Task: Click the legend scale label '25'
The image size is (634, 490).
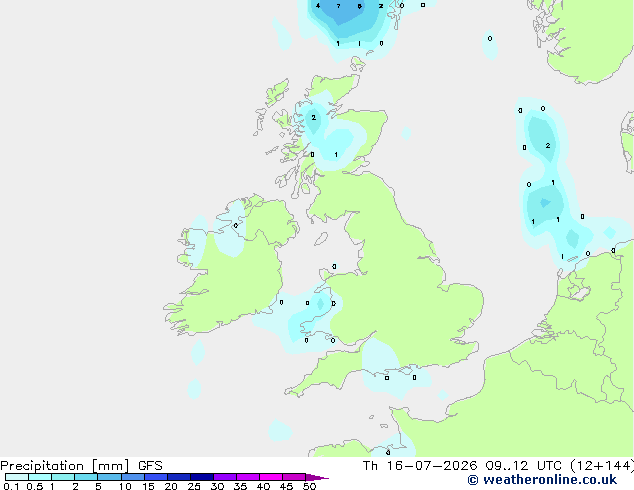Action: coord(194,486)
